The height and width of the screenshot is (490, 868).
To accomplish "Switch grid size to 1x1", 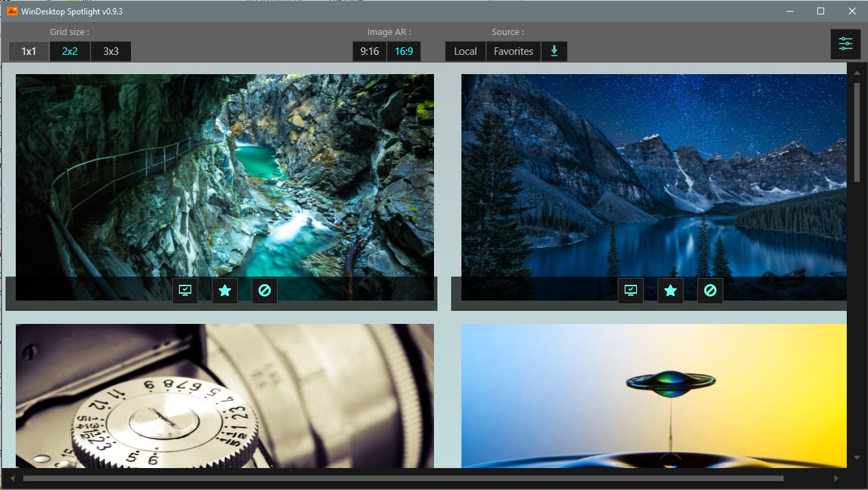I will 29,51.
